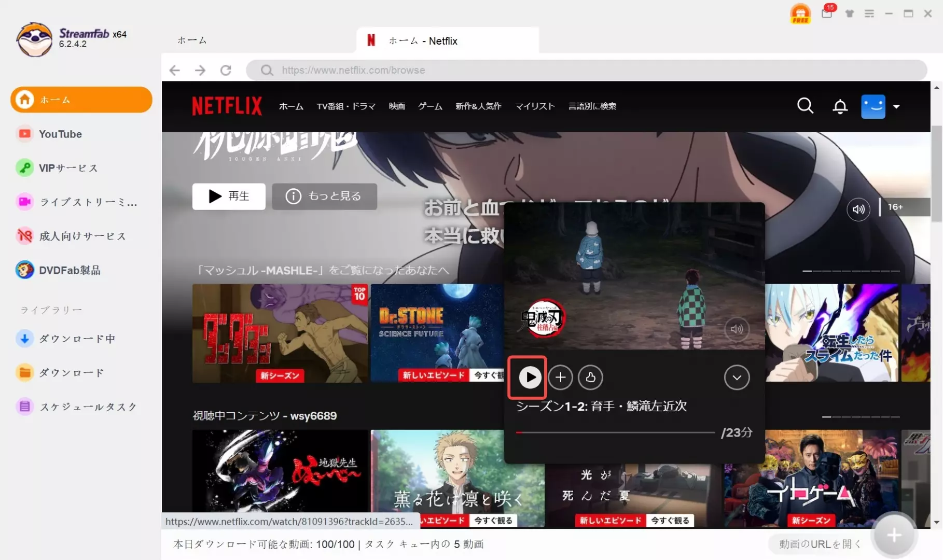Click the NETFLIX logo
The image size is (943, 560).
pos(227,106)
